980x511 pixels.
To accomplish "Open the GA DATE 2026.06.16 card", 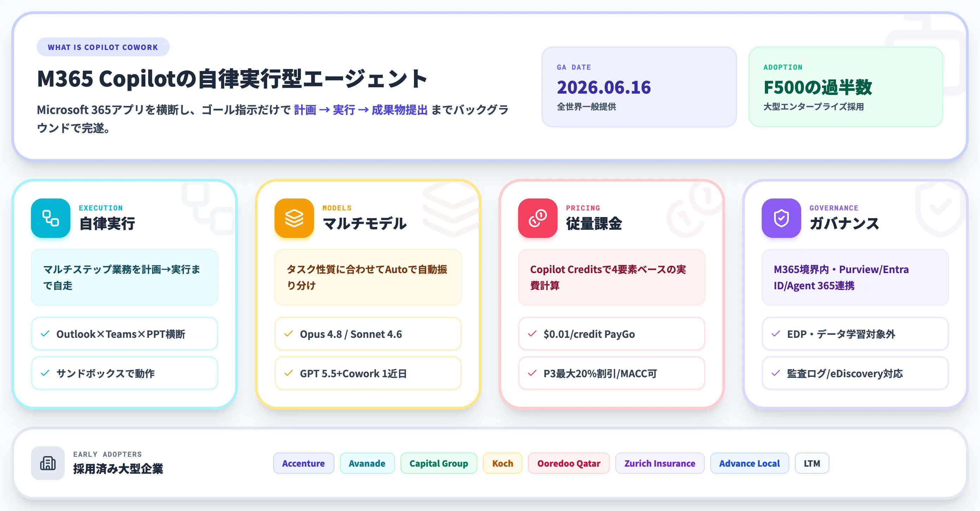I will coord(639,87).
